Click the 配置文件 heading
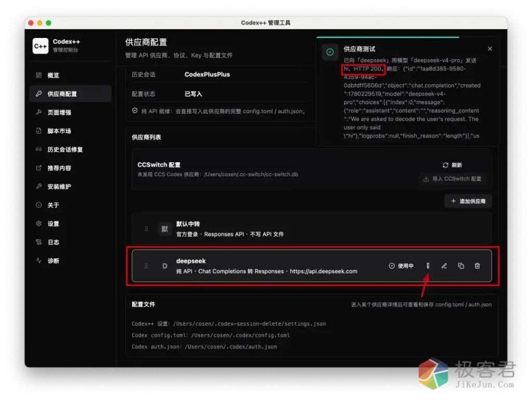This screenshot has width=532, height=400. click(143, 304)
